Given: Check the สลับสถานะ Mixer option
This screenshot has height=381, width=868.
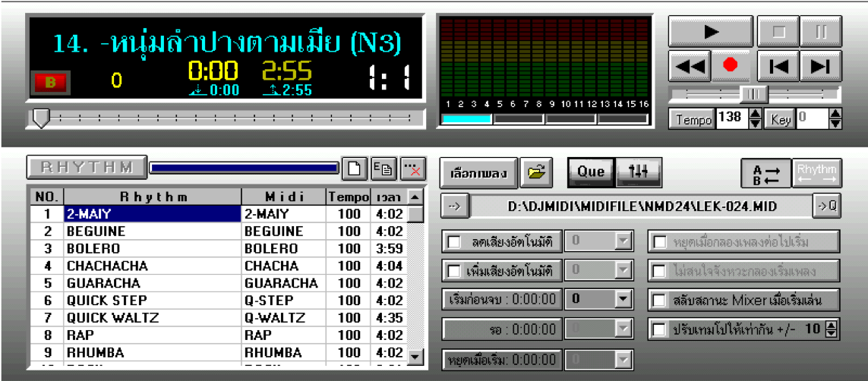Looking at the screenshot, I should tap(660, 300).
